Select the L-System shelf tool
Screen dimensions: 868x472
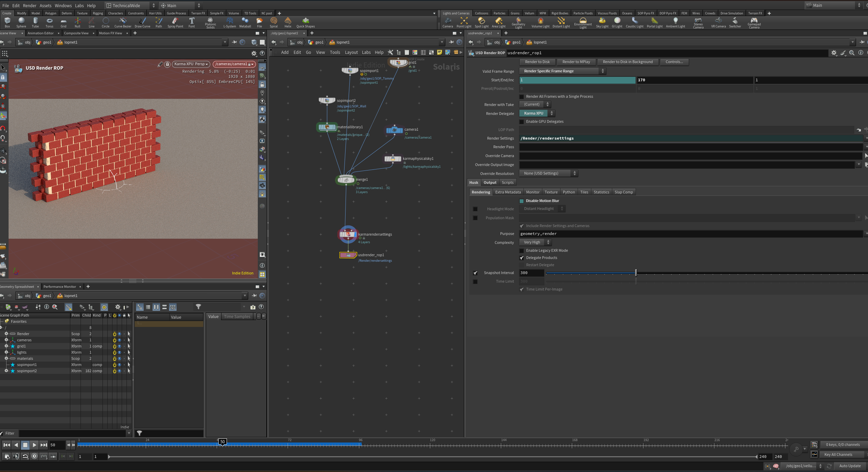pyautogui.click(x=230, y=23)
